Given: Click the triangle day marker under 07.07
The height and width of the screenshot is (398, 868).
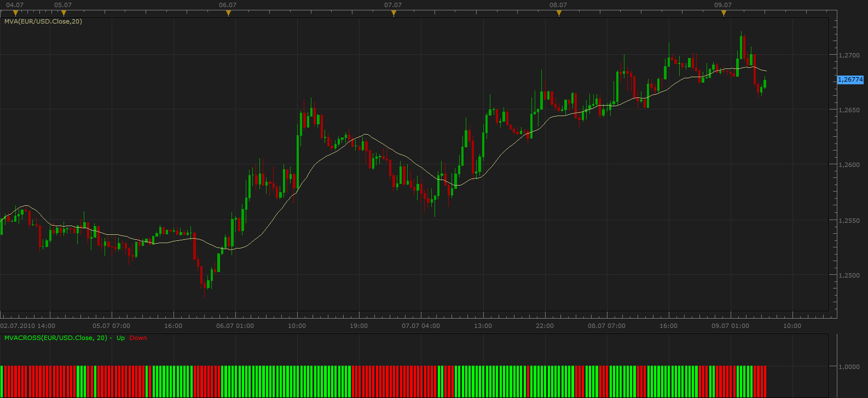Looking at the screenshot, I should pyautogui.click(x=394, y=13).
